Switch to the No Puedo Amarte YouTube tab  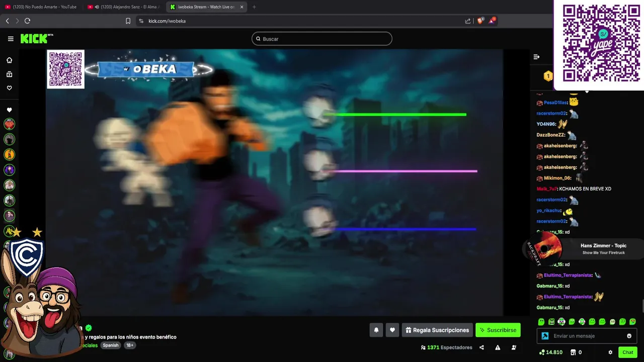click(41, 7)
